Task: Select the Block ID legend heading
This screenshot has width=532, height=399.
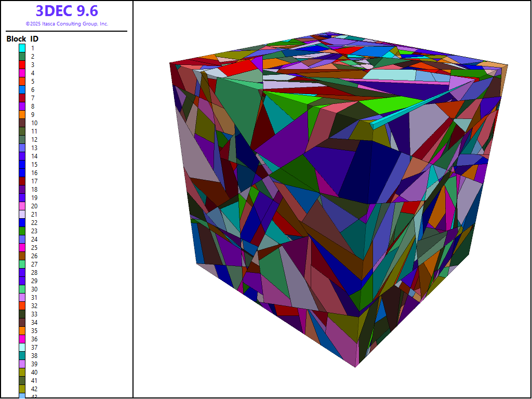Action: tap(22, 39)
